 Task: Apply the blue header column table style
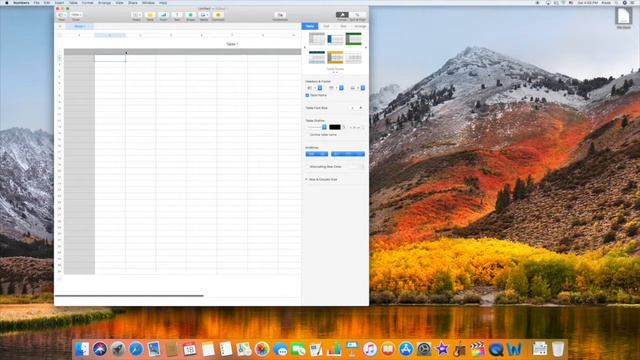[x=335, y=39]
